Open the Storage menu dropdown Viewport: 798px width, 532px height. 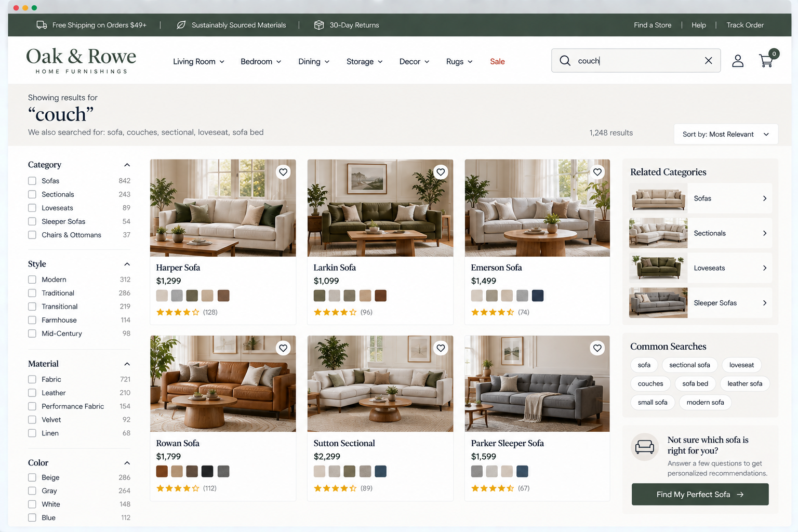364,61
